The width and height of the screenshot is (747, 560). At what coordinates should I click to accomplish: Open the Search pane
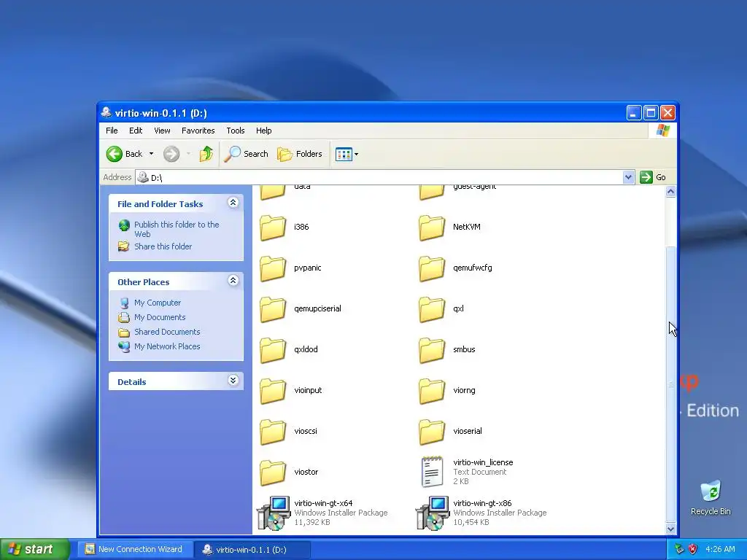point(247,154)
